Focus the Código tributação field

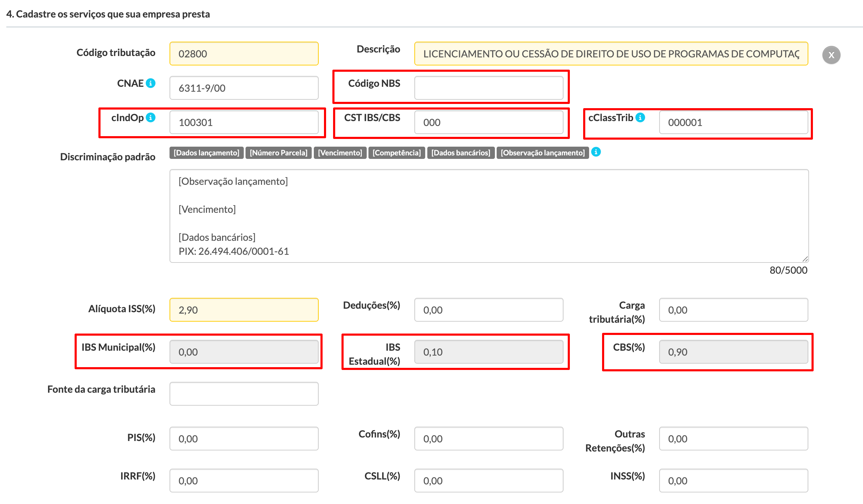(244, 54)
